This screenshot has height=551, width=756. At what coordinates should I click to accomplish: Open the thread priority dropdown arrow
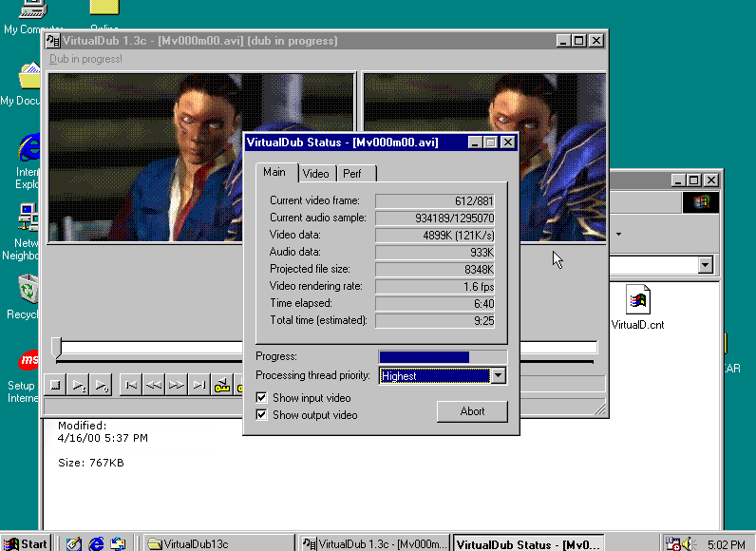point(499,375)
